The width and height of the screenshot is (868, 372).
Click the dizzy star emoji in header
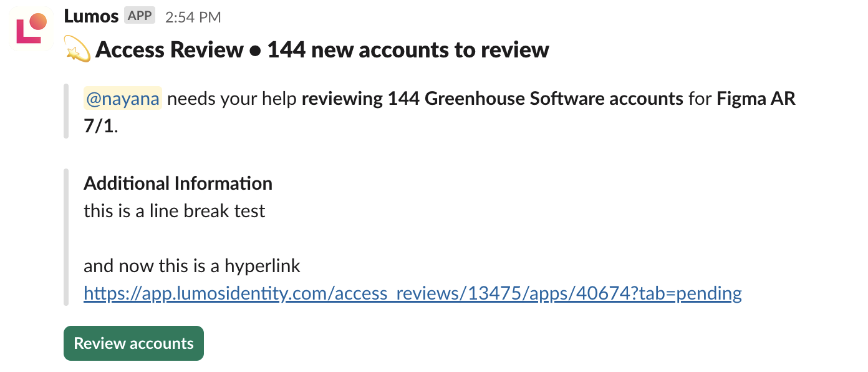[77, 49]
